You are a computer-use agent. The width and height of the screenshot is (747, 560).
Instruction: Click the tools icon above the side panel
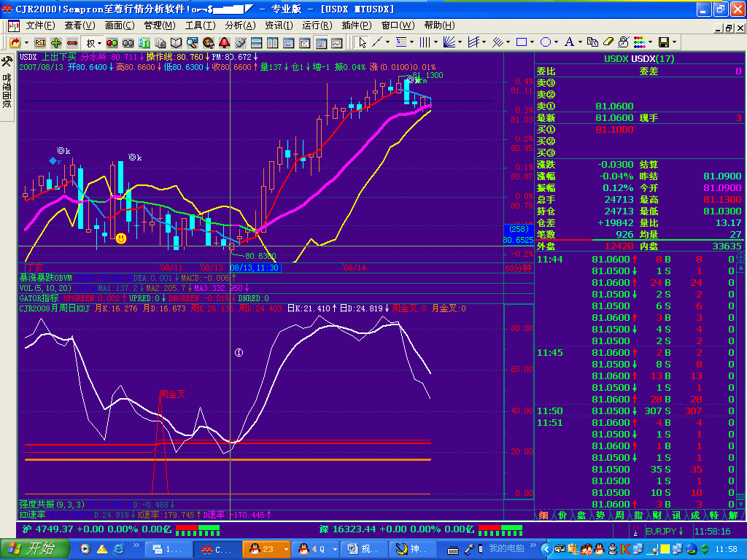tap(7, 61)
